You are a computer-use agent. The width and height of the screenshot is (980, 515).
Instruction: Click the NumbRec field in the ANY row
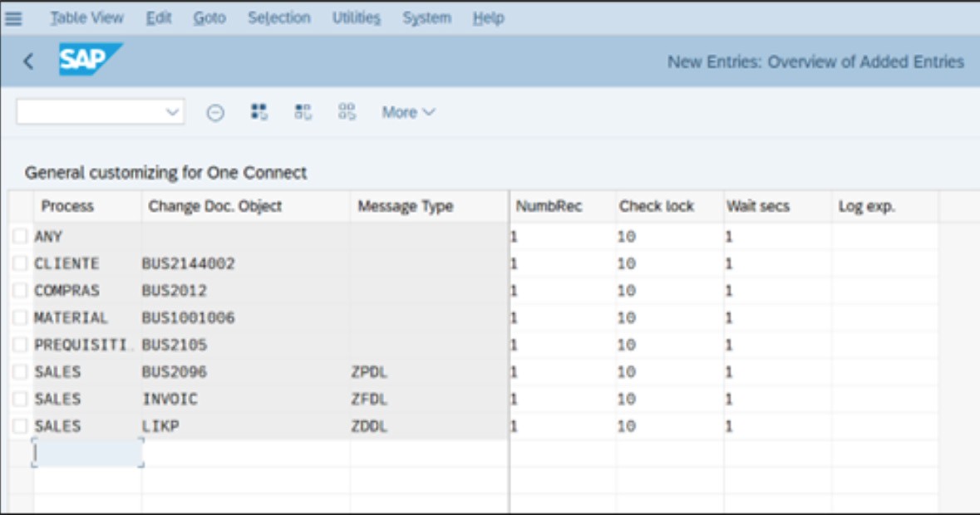[x=563, y=237]
